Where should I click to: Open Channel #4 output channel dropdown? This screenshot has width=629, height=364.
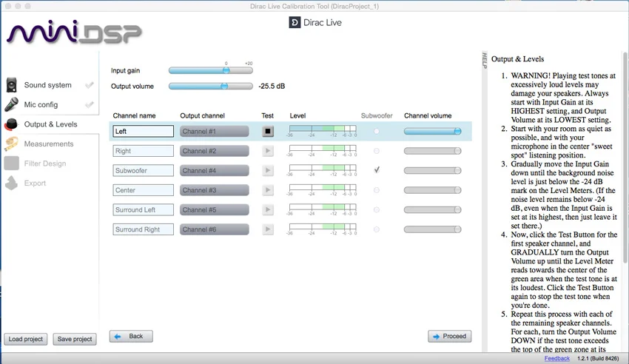(214, 170)
